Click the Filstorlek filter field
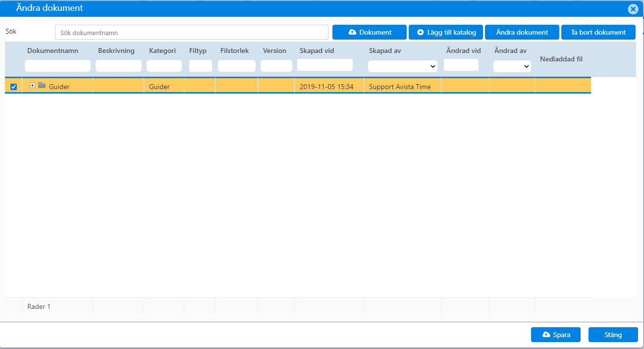 pyautogui.click(x=237, y=66)
